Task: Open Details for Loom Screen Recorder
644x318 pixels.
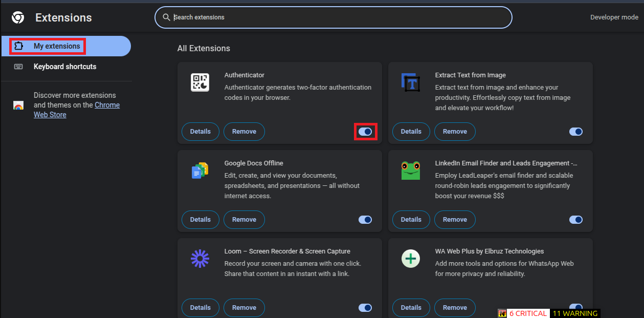Action: coord(201,308)
